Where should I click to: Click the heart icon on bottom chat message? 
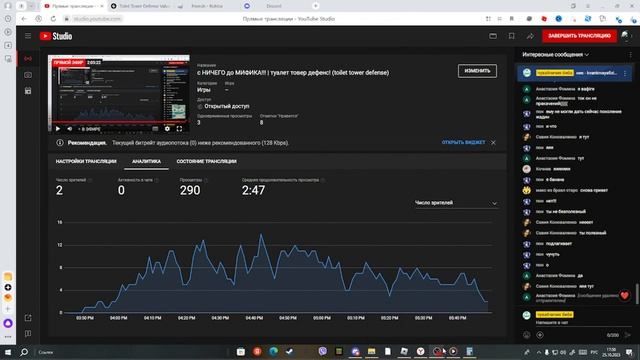click(x=624, y=295)
